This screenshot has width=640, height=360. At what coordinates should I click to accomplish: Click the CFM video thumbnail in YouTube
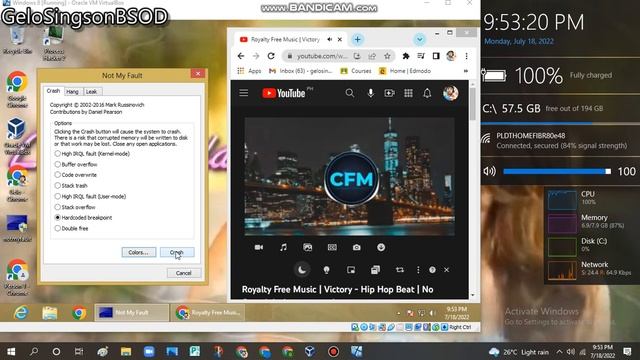(349, 176)
